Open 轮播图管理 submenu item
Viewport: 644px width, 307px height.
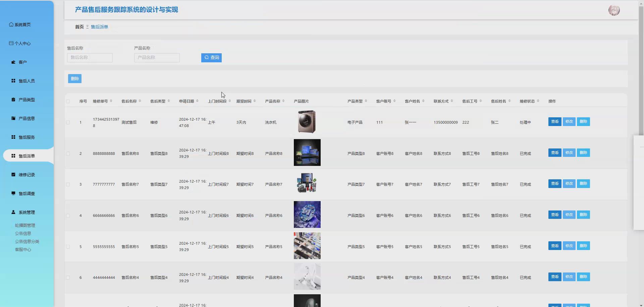[x=25, y=226]
